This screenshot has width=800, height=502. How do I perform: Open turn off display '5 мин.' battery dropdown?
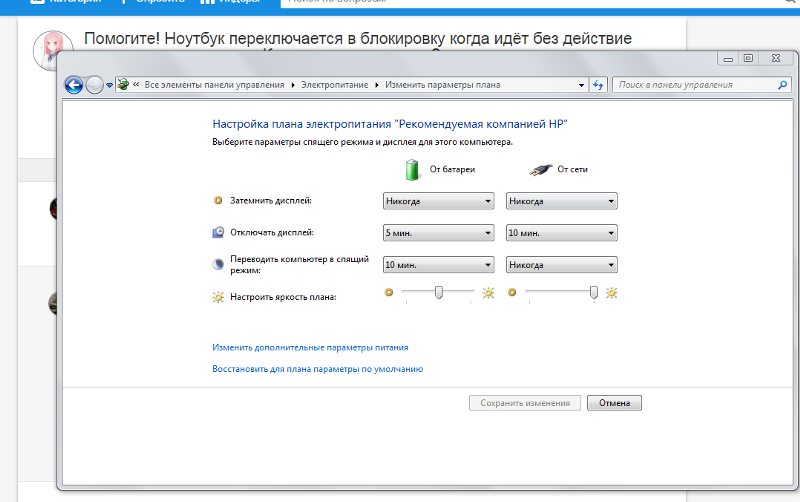point(438,233)
